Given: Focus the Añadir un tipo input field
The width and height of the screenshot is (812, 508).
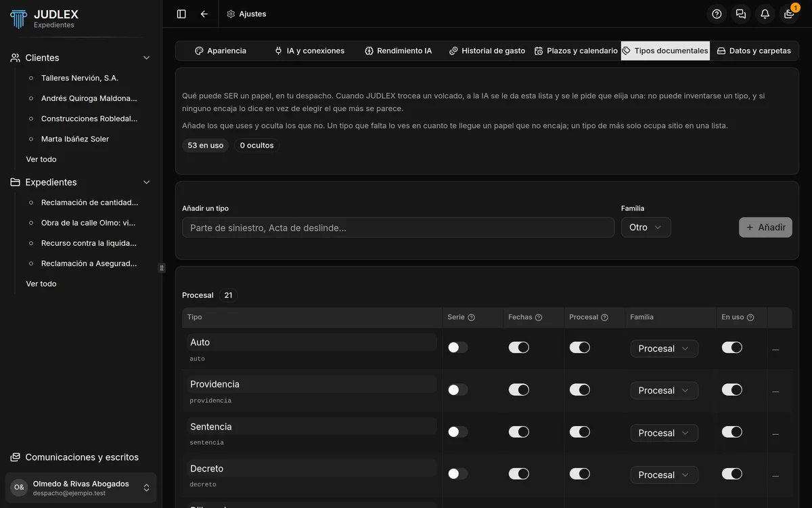Looking at the screenshot, I should pos(398,228).
